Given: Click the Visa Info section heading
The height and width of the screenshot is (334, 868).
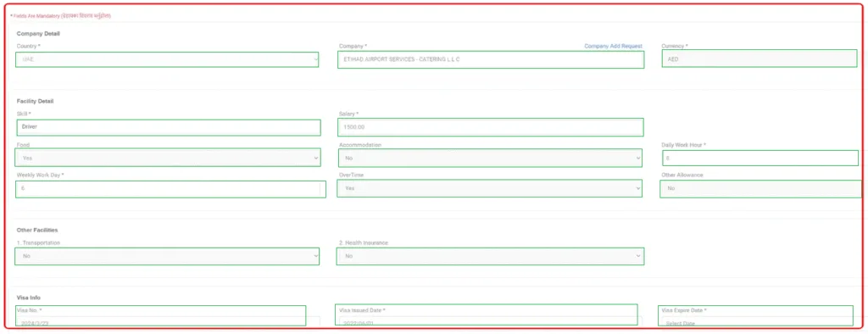Looking at the screenshot, I should tap(28, 298).
